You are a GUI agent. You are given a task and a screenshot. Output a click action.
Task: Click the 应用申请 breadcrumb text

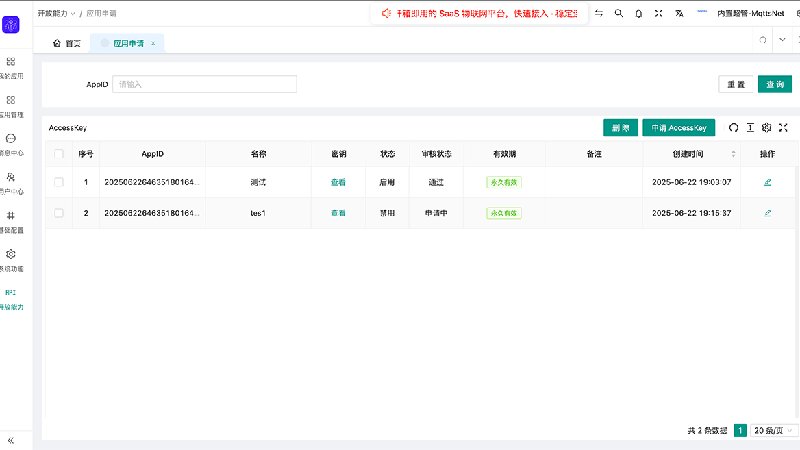101,13
